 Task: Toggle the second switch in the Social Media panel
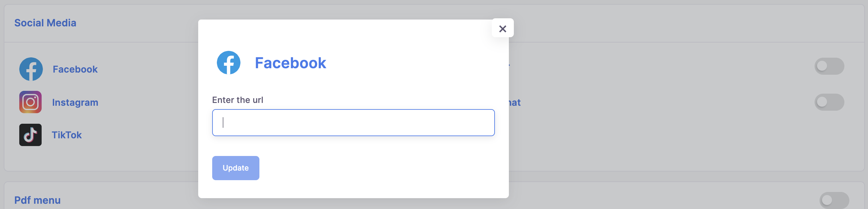coord(829,102)
